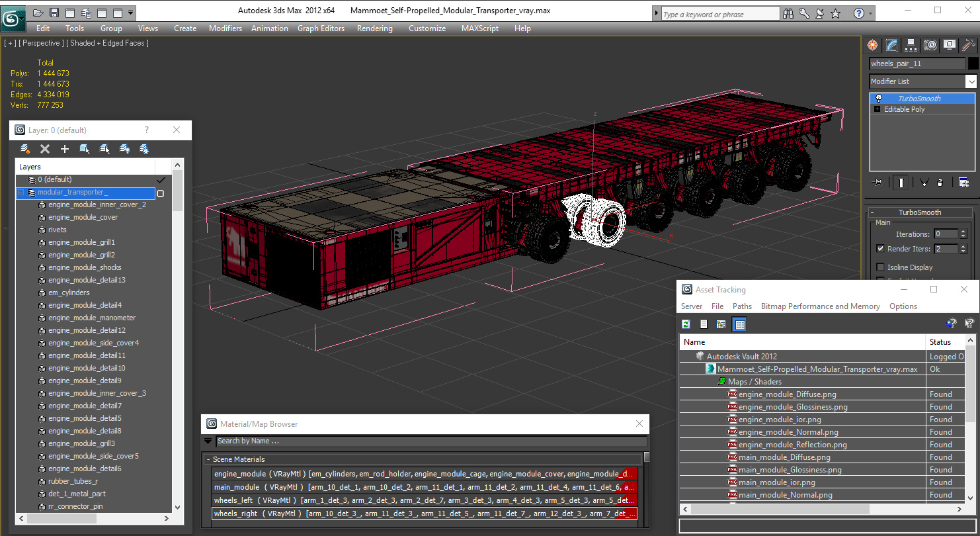Click the Open File folder icon
The width and height of the screenshot is (980, 536).
coord(38,13)
